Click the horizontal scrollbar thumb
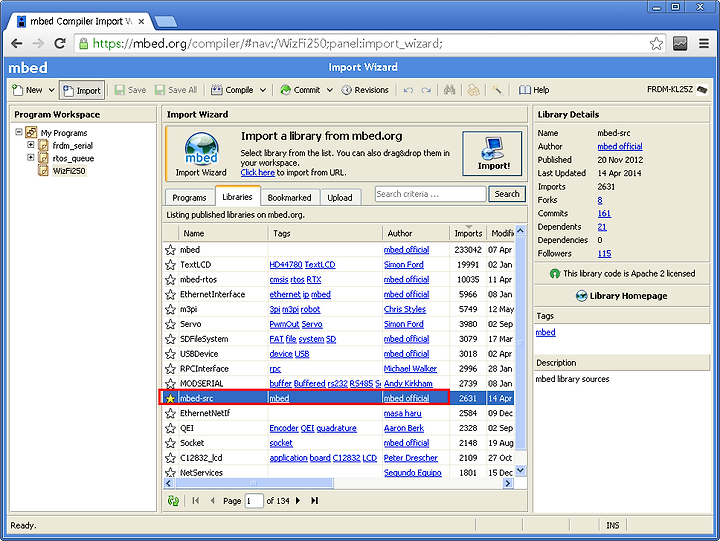This screenshot has width=720, height=541. click(x=254, y=483)
